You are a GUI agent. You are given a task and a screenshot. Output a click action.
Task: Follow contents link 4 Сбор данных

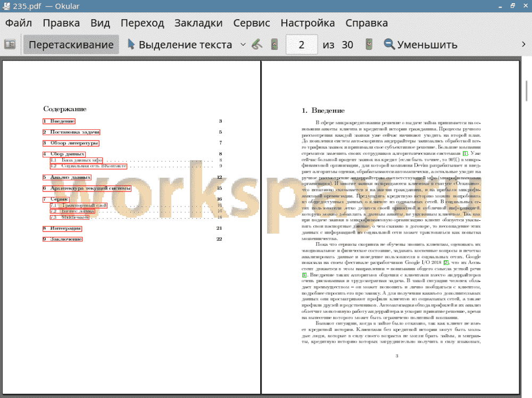64,154
